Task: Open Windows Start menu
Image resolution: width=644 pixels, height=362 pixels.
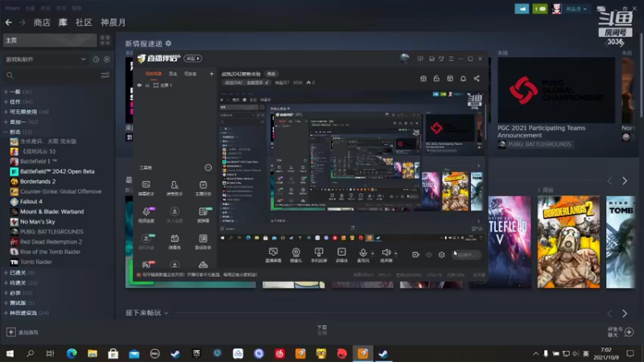Action: (10, 353)
